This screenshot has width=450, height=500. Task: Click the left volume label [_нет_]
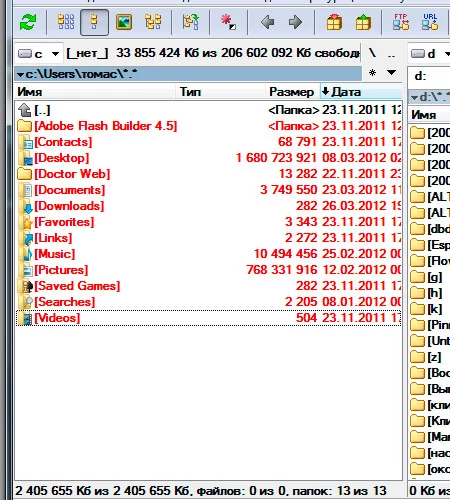pyautogui.click(x=87, y=53)
